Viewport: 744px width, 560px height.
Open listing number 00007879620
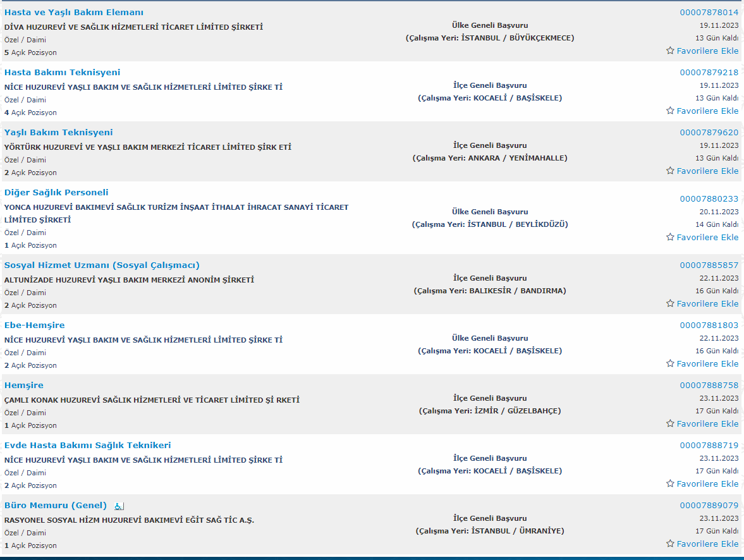click(709, 132)
